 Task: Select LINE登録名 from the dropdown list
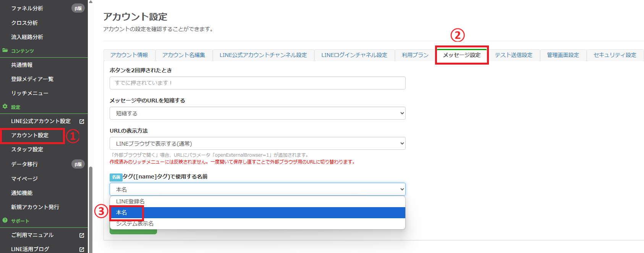(130, 201)
